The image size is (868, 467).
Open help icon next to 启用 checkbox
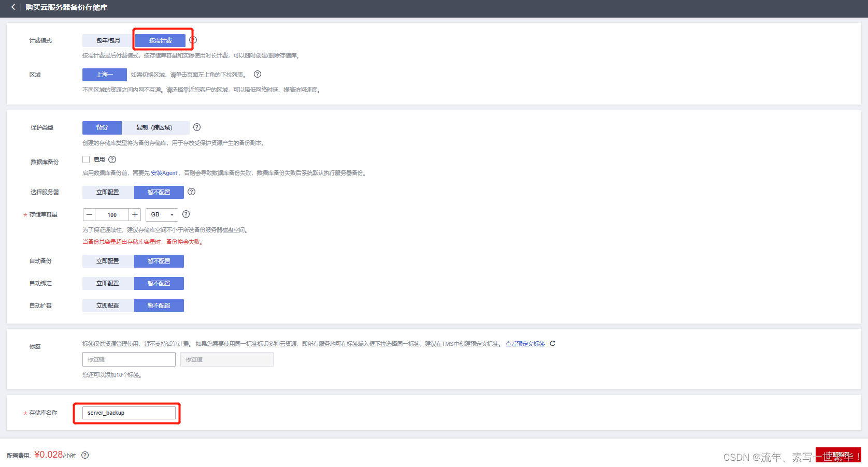pyautogui.click(x=112, y=159)
